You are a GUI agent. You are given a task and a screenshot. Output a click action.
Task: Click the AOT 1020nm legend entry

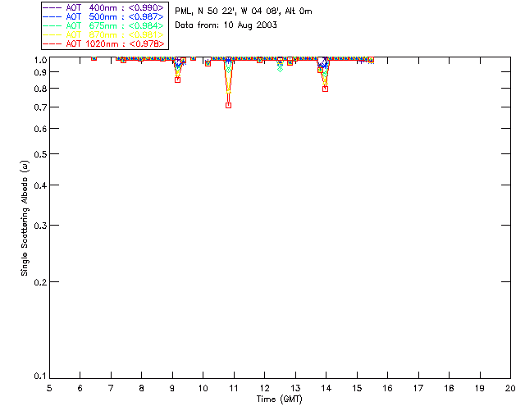coord(103,43)
